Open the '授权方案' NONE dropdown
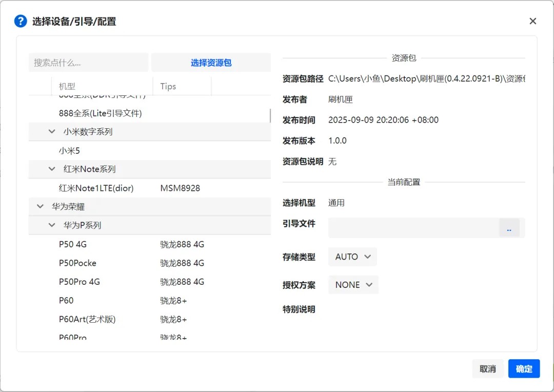Viewport: 554px width, 392px height. pyautogui.click(x=353, y=285)
